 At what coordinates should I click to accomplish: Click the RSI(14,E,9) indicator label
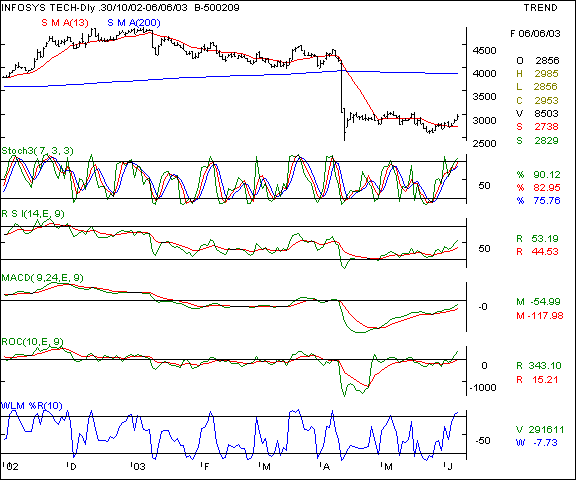pos(33,214)
